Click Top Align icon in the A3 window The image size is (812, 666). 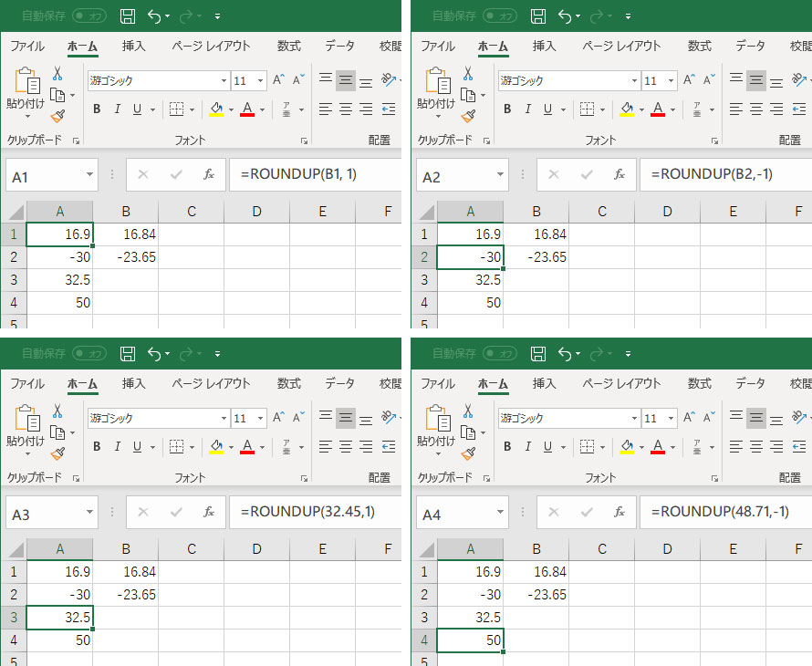pos(326,416)
